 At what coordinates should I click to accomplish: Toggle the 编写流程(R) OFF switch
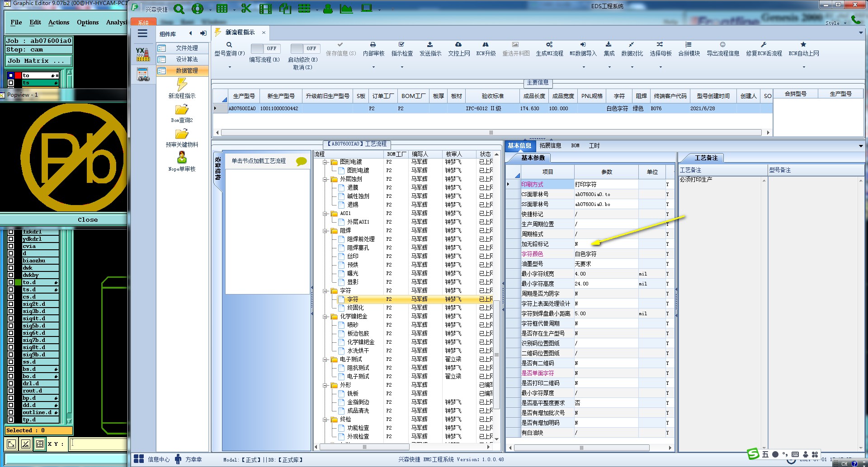[266, 48]
